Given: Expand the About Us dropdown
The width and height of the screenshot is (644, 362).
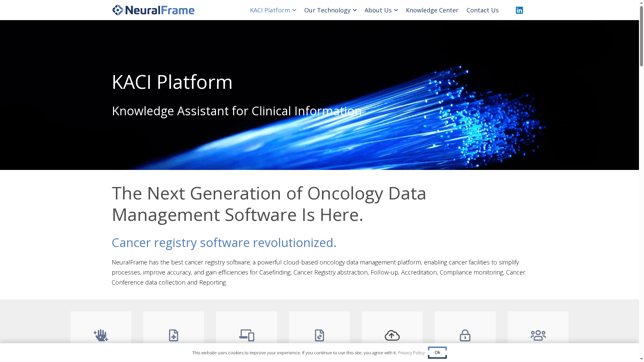Looking at the screenshot, I should pyautogui.click(x=381, y=10).
